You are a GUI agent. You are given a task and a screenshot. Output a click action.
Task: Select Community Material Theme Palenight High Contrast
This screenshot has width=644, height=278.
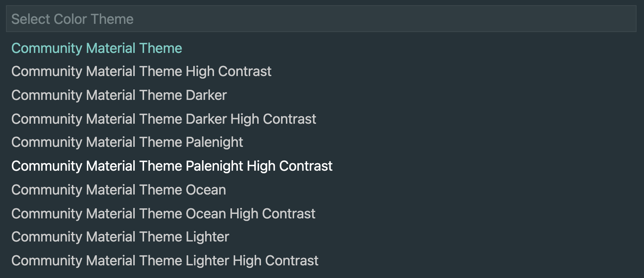click(x=172, y=166)
